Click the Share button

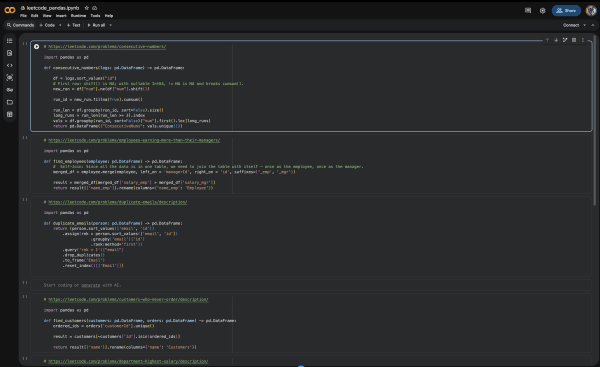[566, 11]
